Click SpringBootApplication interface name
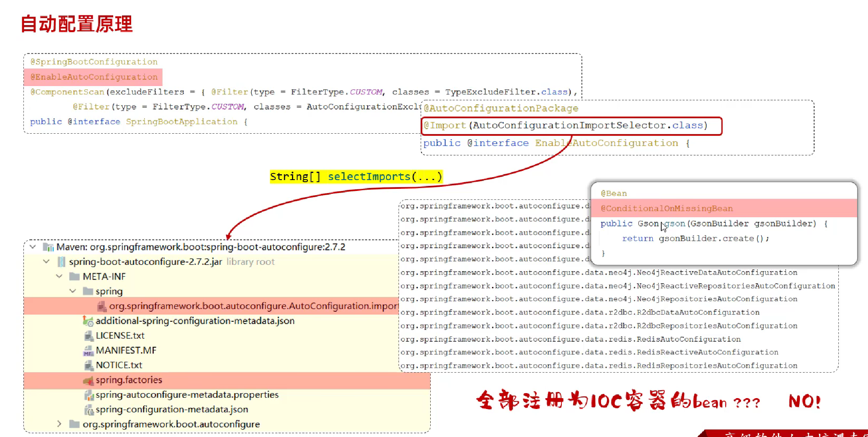Screen dimensions: 868x437 pos(182,122)
